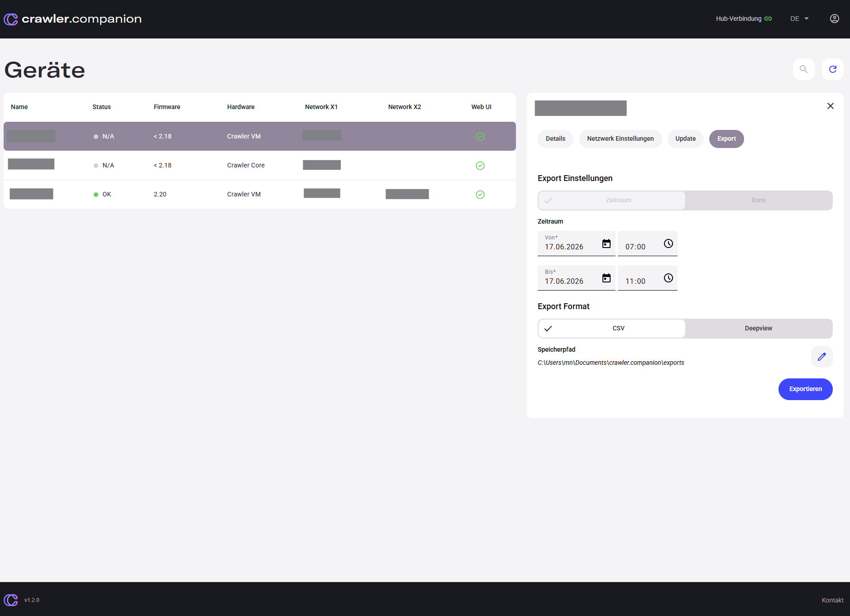Viewport: 850px width, 616px height.
Task: Edit the Speicherpfad with pencil icon
Action: point(821,357)
